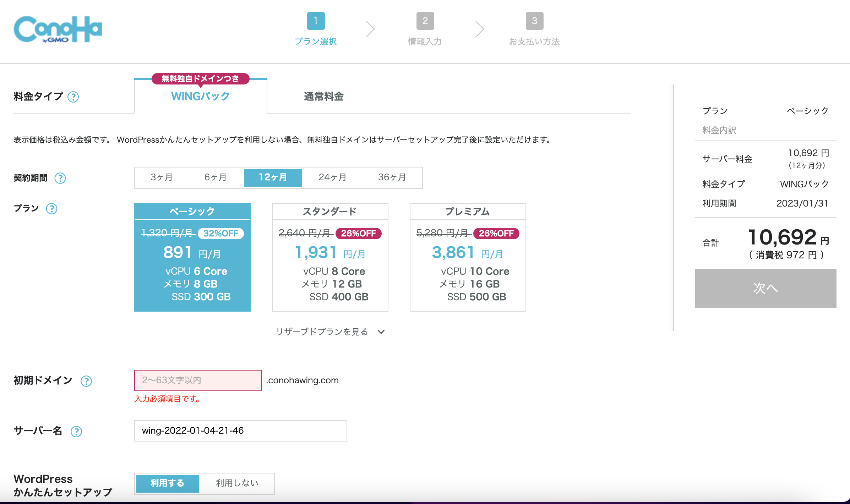Choose 利用しない for WordPress setup
This screenshot has height=504, width=850.
[237, 483]
